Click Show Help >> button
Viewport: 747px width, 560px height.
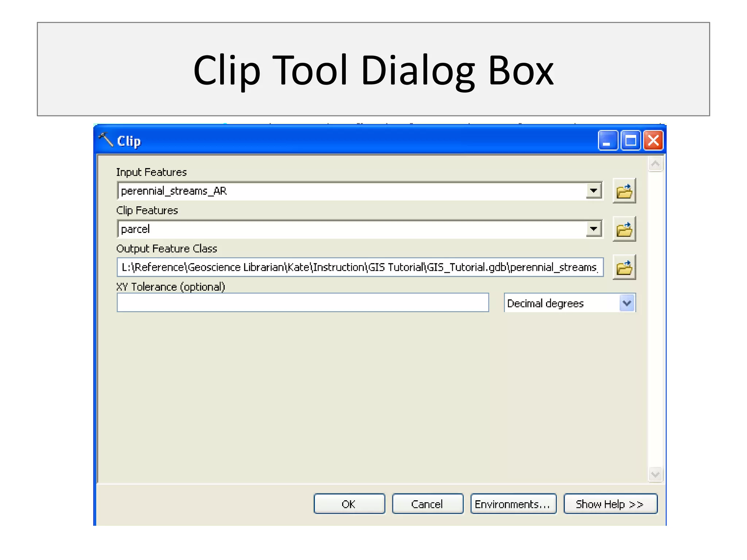coord(610,504)
